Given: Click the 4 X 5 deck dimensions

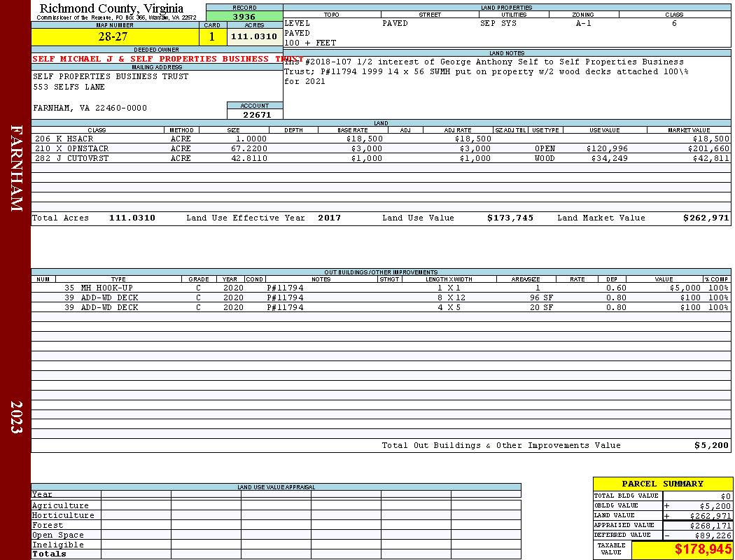Looking at the screenshot, I should pos(449,307).
